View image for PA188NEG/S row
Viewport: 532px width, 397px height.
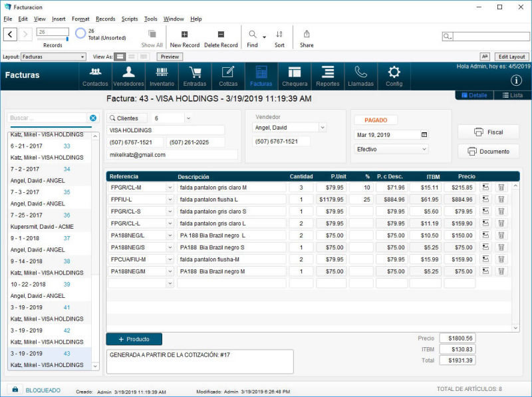click(485, 247)
